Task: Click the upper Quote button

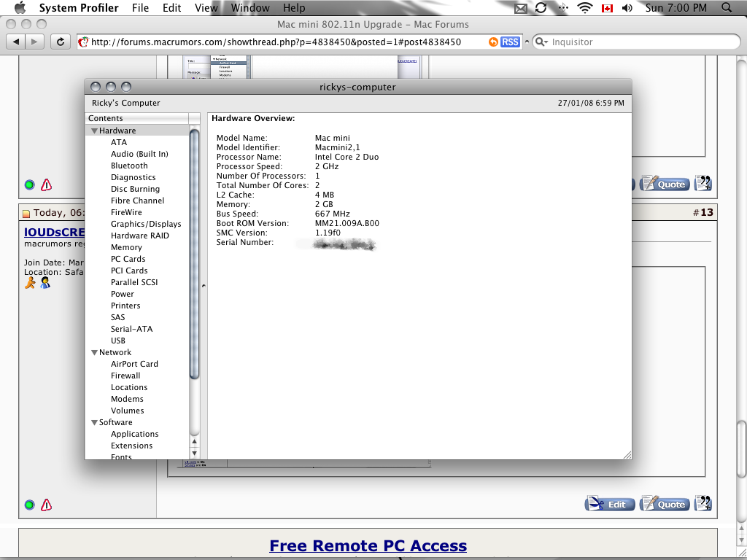Action: pyautogui.click(x=665, y=184)
